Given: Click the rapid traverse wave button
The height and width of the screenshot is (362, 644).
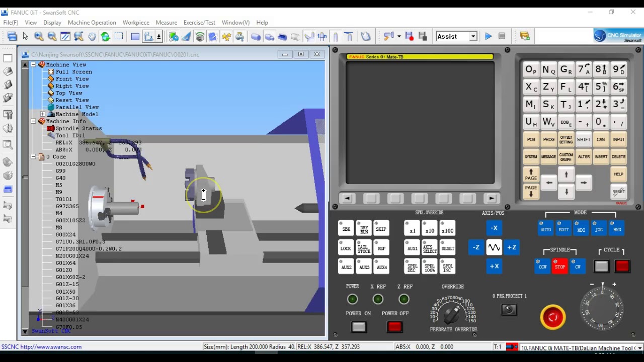Looking at the screenshot, I should [x=494, y=247].
